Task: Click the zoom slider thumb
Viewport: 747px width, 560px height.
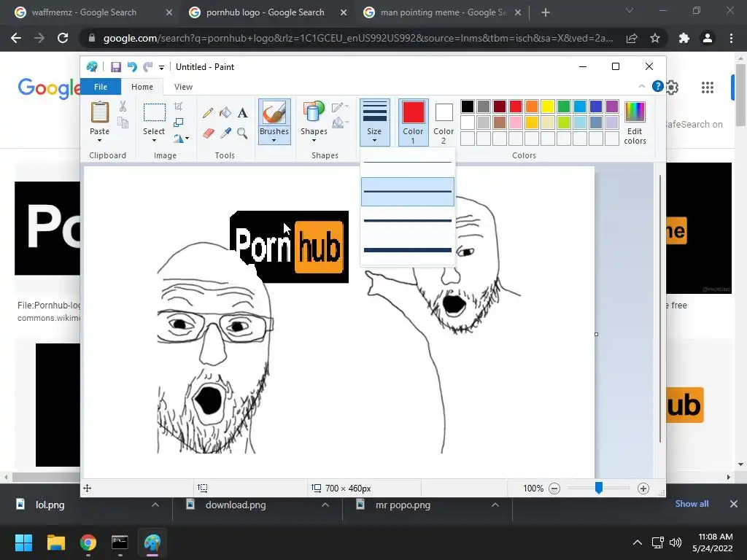Action: [599, 488]
